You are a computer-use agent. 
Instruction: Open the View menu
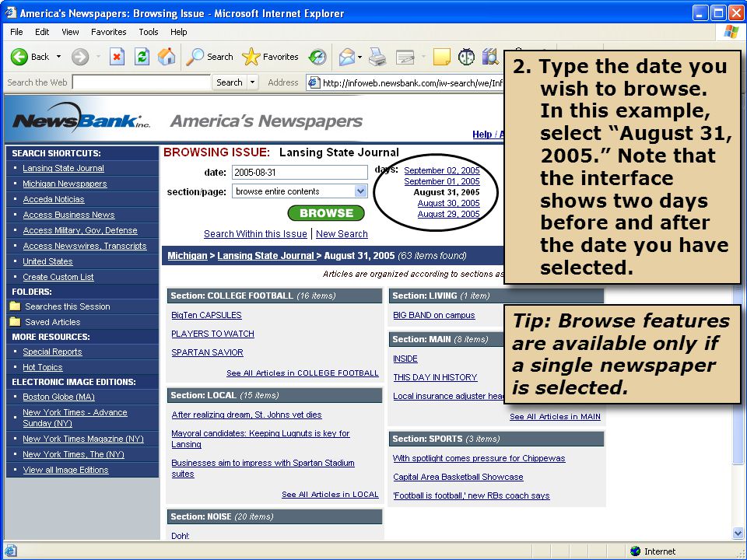coord(70,32)
